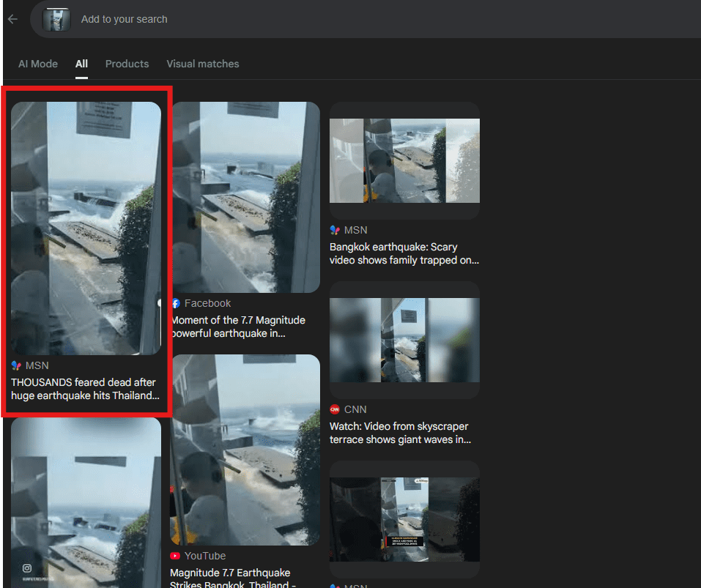
Task: Switch to the Visual matches tab
Action: (x=202, y=64)
